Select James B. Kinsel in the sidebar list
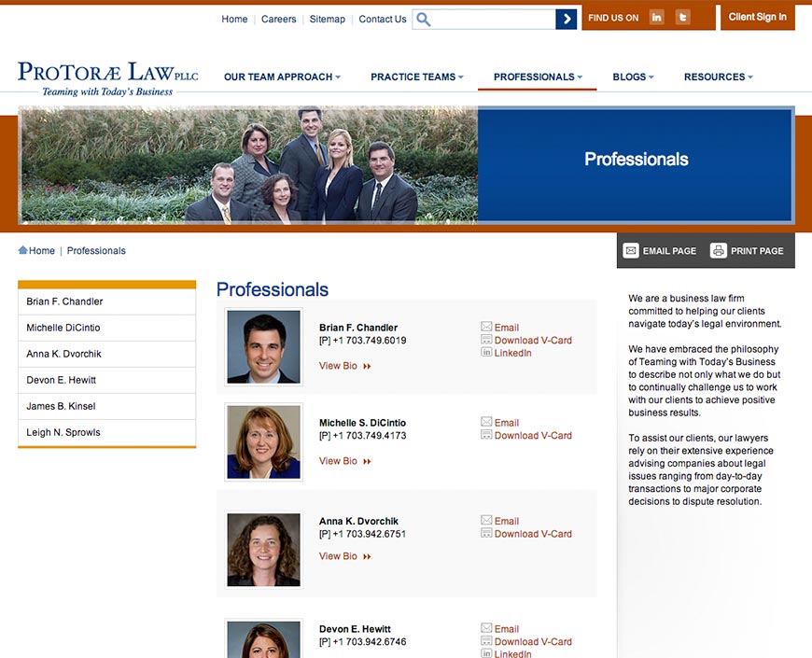 (106, 406)
